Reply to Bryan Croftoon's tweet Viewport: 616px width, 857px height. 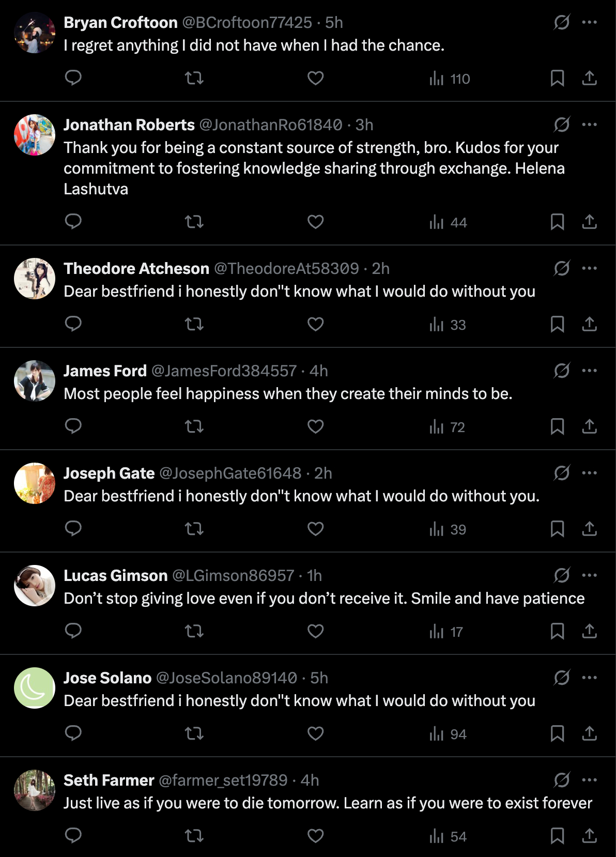coord(73,78)
